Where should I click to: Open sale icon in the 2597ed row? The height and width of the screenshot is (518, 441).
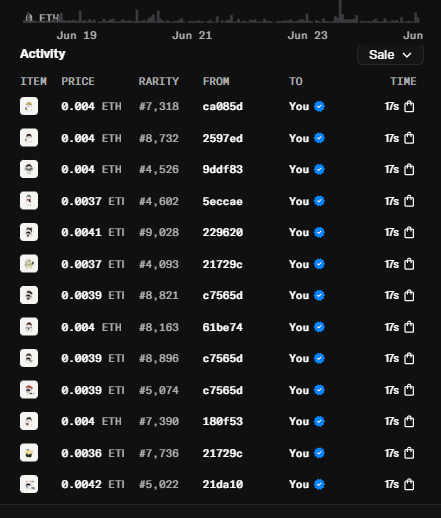point(409,138)
